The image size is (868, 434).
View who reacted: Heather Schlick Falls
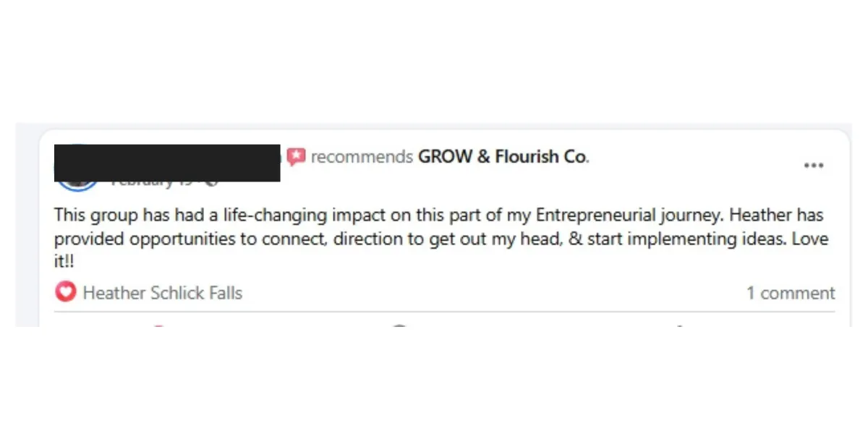point(163,293)
